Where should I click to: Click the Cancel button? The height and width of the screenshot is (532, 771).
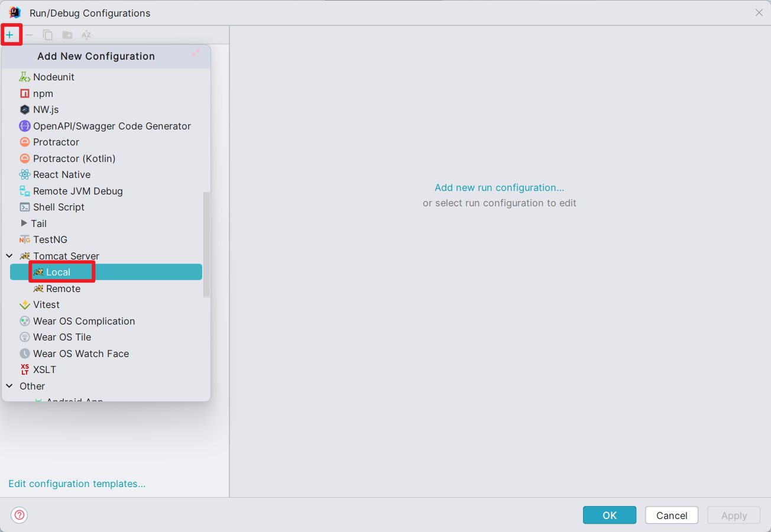672,515
